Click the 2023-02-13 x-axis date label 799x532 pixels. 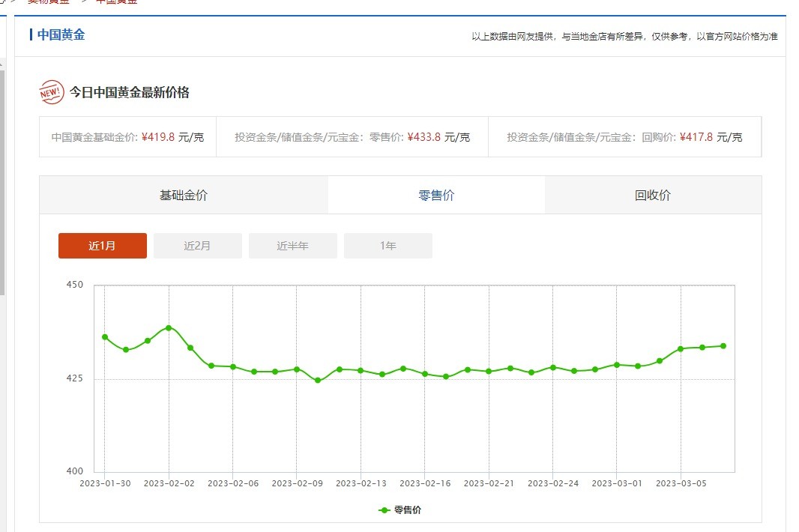(361, 483)
